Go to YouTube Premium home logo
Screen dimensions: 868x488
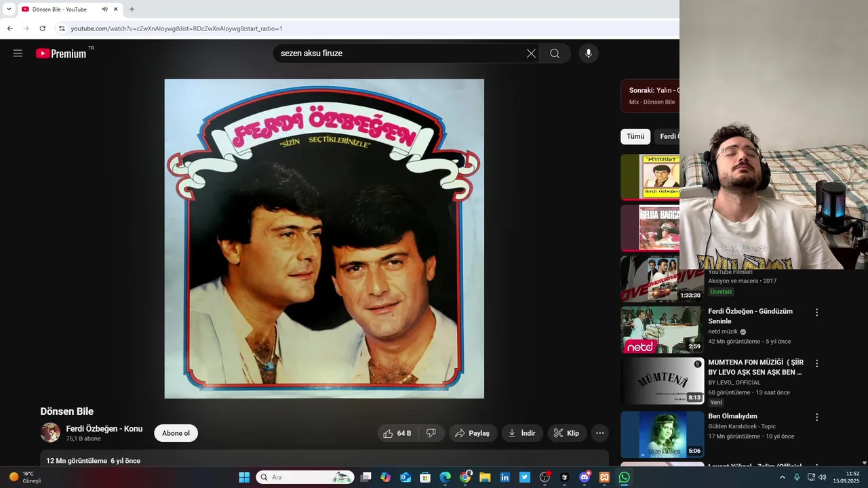point(62,54)
